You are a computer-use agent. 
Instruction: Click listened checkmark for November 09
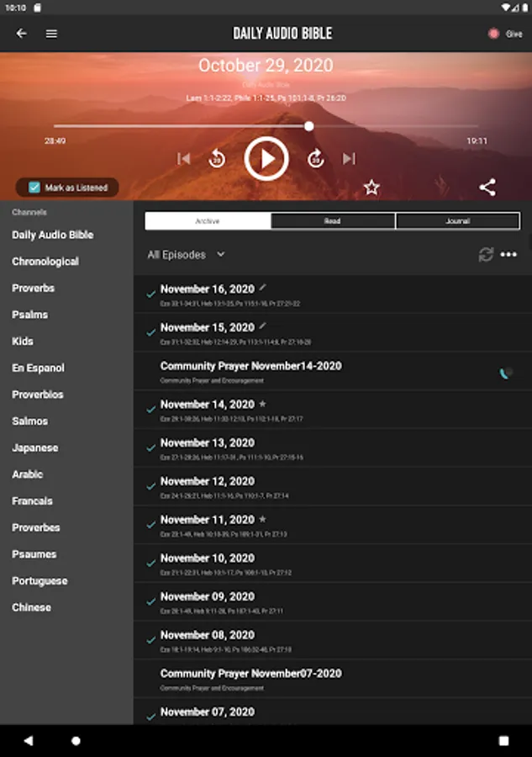pyautogui.click(x=151, y=601)
